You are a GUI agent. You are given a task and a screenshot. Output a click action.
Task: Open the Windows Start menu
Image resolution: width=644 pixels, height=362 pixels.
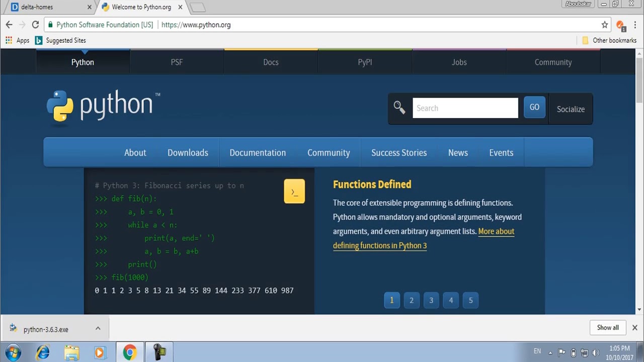coord(14,352)
